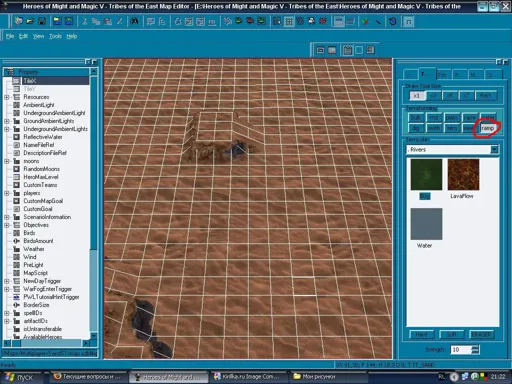The width and height of the screenshot is (512, 384).
Task: Select the Bog terrain swatch
Action: point(426,175)
